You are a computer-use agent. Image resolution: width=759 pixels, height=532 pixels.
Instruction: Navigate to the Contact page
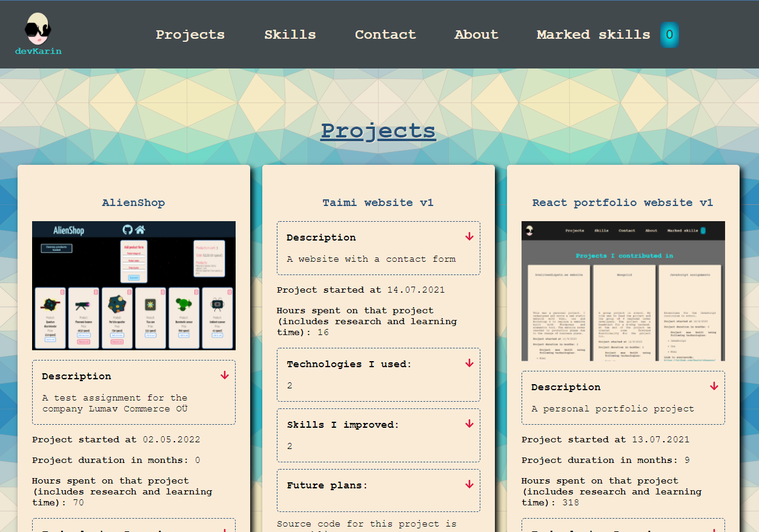pos(385,35)
